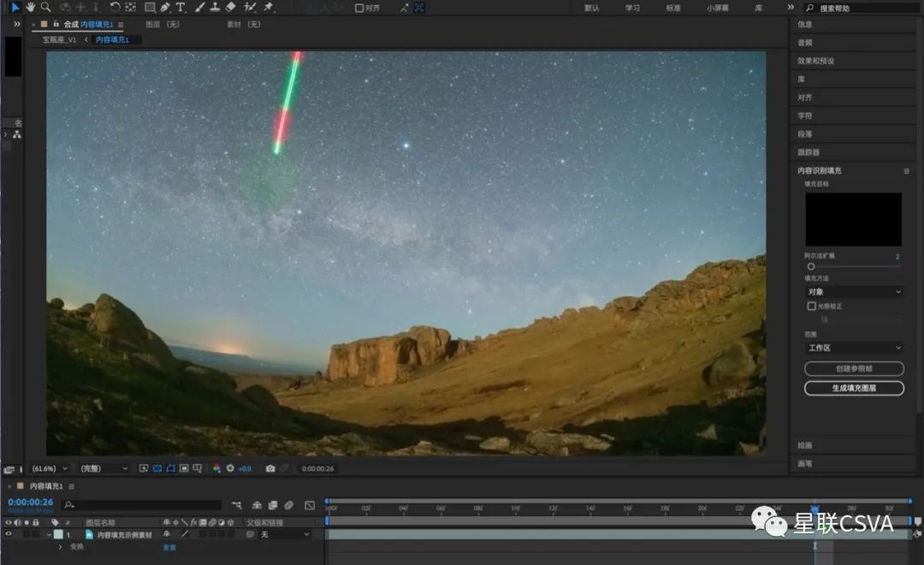This screenshot has height=565, width=924.
Task: Select the Clone Stamp tool
Action: [x=215, y=8]
